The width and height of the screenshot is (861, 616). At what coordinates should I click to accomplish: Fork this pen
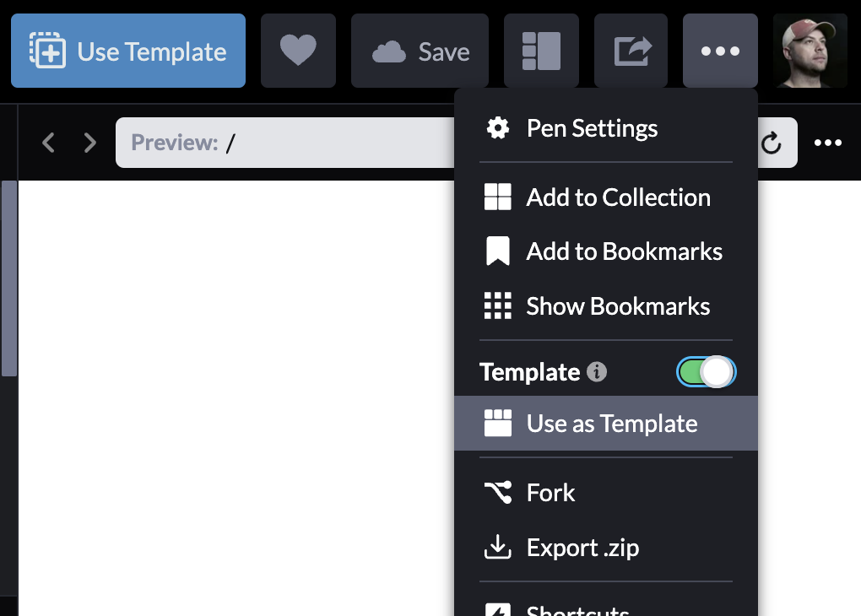tap(550, 493)
